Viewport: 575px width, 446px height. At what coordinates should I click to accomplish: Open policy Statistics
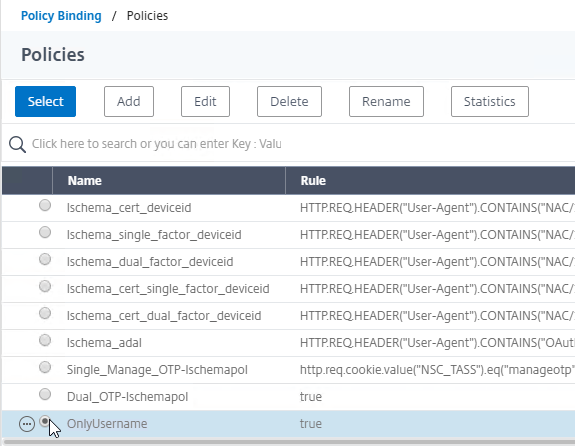tap(490, 102)
